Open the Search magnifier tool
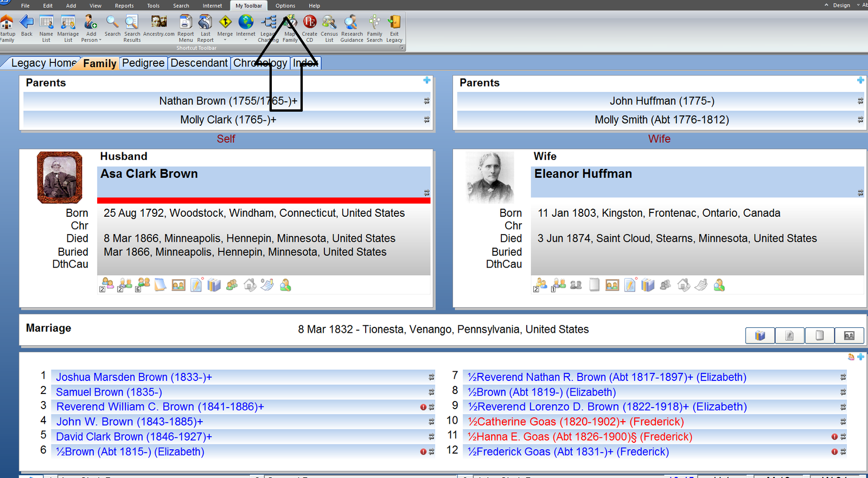 tap(112, 22)
